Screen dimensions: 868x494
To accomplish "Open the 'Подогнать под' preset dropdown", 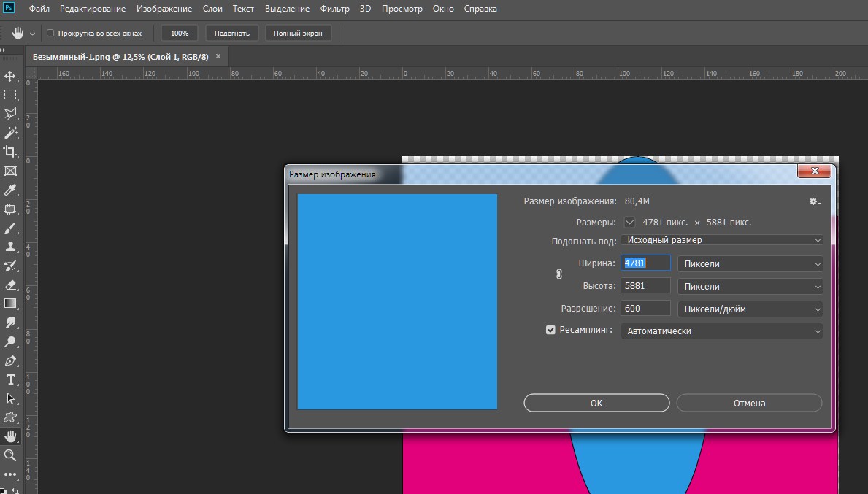I will [722, 240].
